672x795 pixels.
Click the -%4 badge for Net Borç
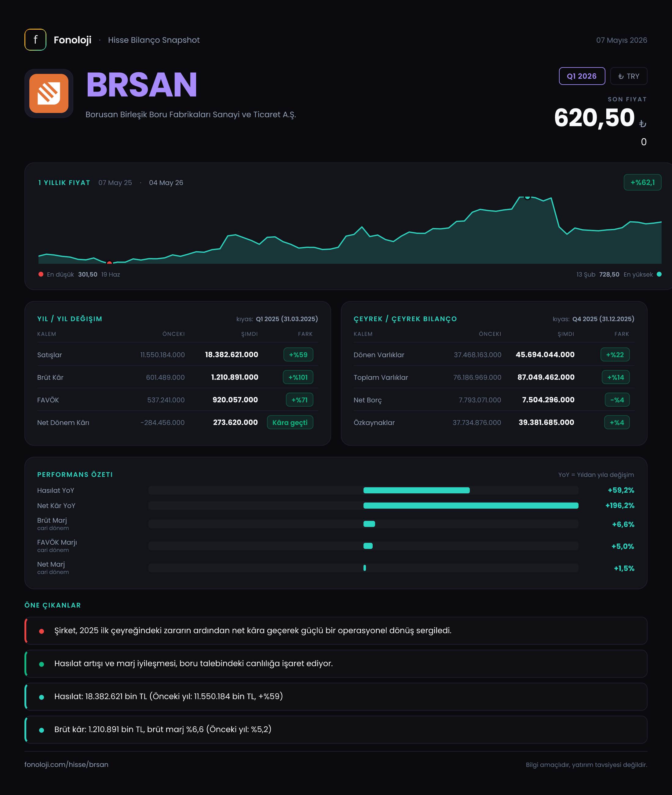[617, 400]
